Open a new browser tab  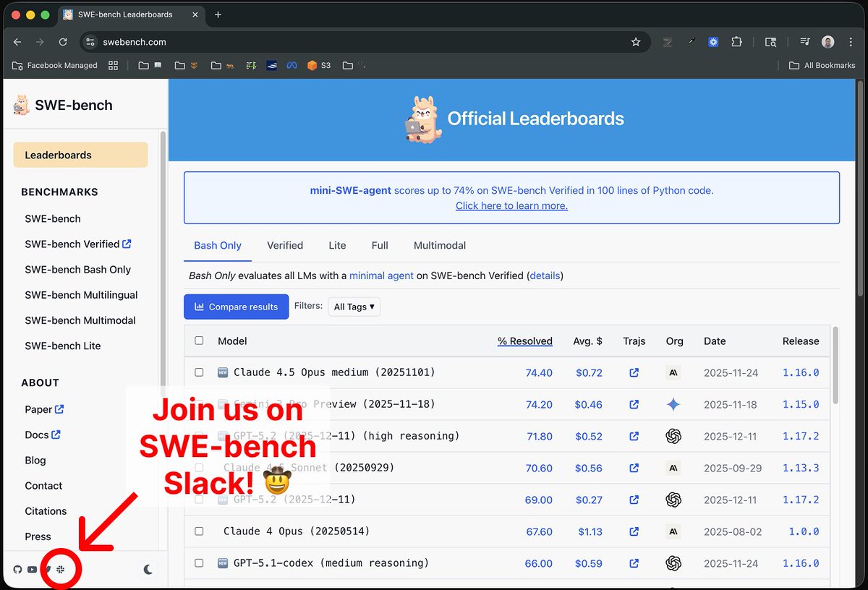point(218,14)
